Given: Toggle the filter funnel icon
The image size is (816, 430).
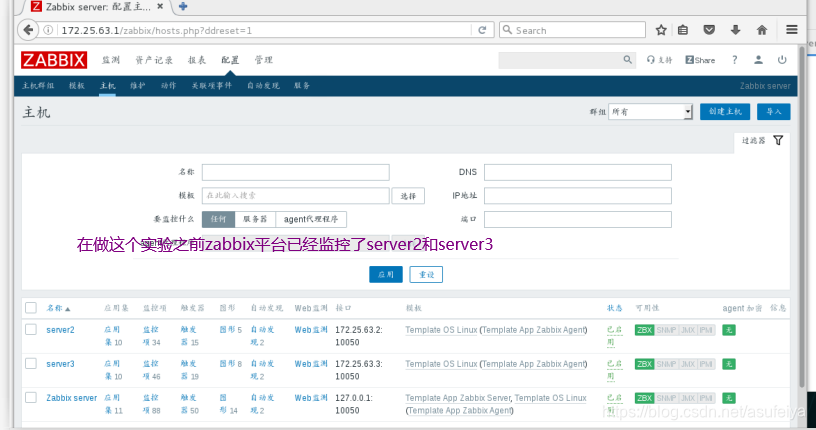Looking at the screenshot, I should (x=778, y=141).
